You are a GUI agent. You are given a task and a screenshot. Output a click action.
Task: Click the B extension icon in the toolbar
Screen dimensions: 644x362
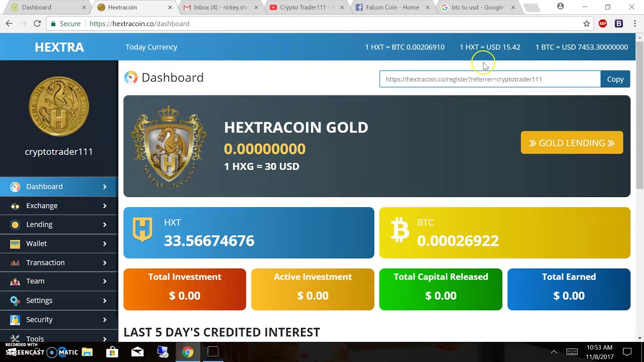point(619,24)
